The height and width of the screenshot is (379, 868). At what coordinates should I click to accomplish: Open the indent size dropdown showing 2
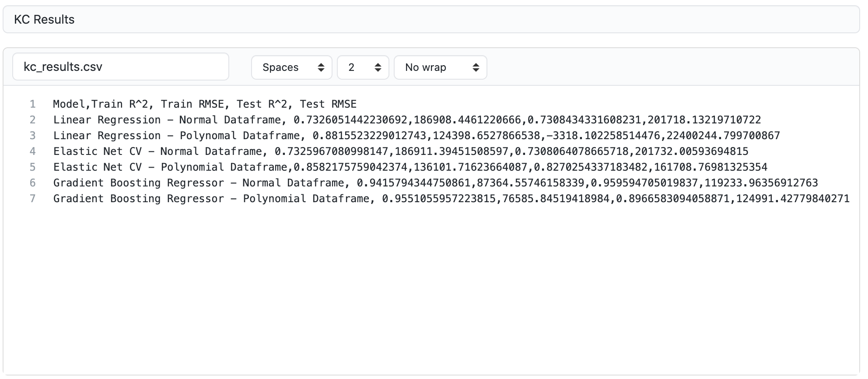363,67
